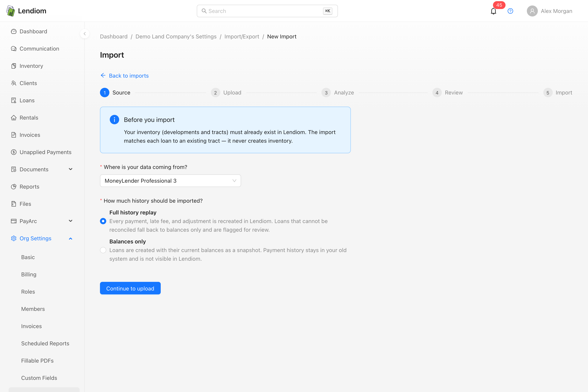
Task: Click the Clients people icon
Action: (x=14, y=83)
